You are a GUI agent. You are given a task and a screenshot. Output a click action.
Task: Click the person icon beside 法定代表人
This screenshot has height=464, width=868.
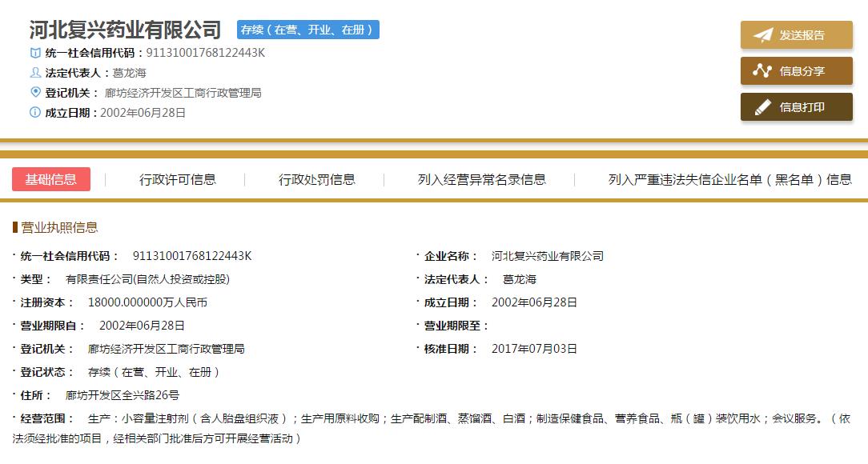pos(35,73)
